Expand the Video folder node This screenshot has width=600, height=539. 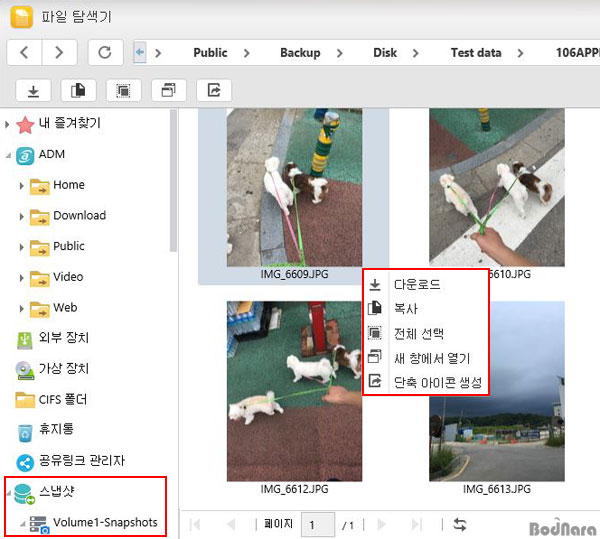tap(21, 278)
